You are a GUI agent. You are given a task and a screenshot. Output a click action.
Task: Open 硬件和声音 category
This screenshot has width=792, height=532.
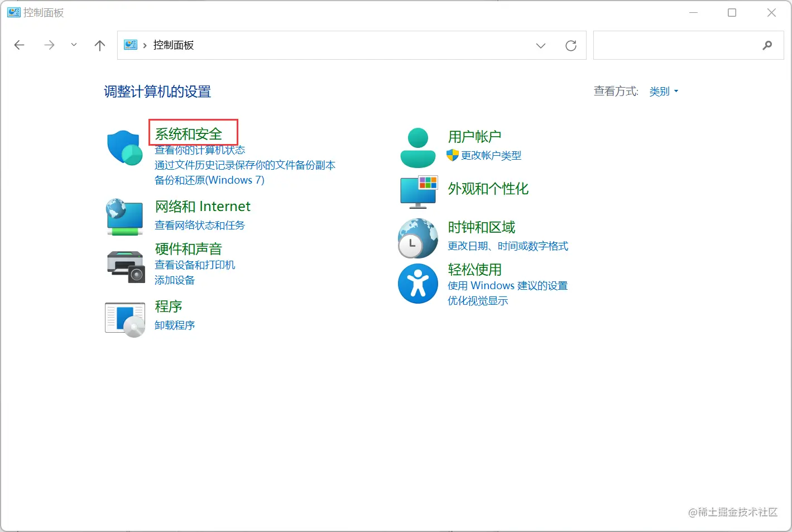(189, 249)
